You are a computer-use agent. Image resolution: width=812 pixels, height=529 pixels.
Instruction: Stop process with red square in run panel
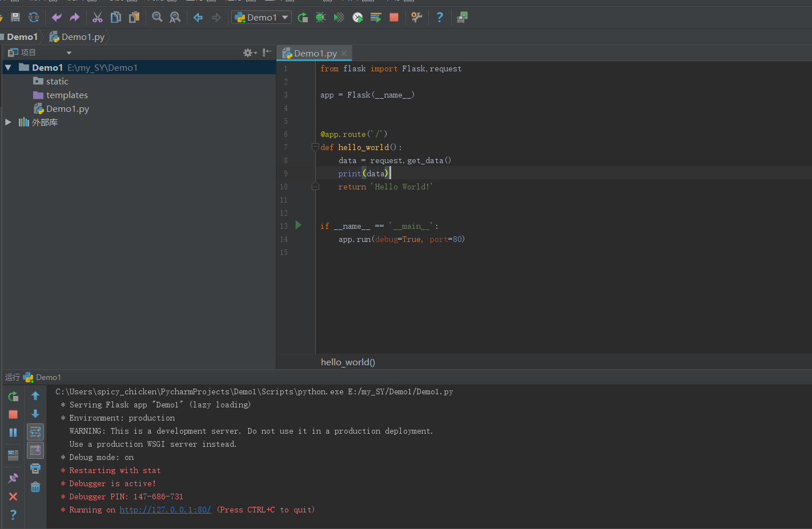click(13, 414)
